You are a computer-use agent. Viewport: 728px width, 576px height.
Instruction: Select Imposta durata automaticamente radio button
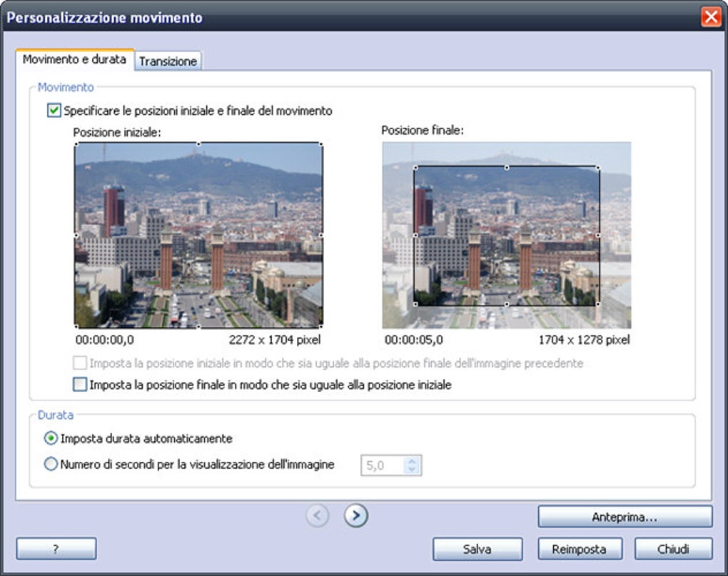[x=51, y=438]
